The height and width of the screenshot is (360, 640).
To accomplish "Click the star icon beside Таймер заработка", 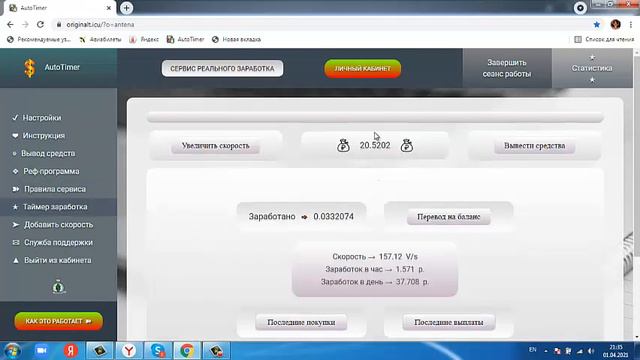I will coord(16,207).
